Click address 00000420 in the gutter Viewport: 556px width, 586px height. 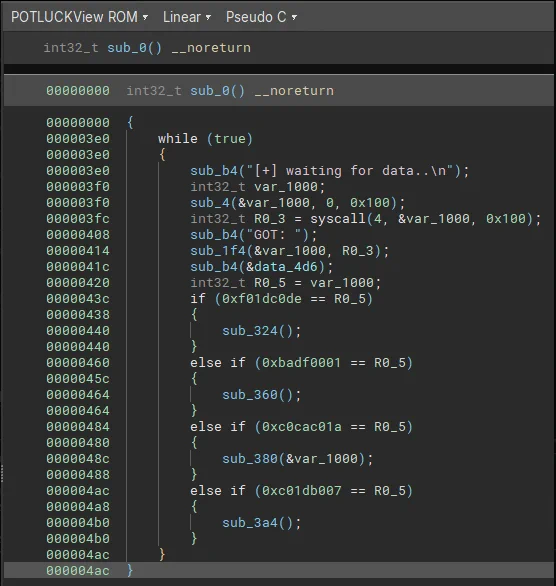pos(78,283)
